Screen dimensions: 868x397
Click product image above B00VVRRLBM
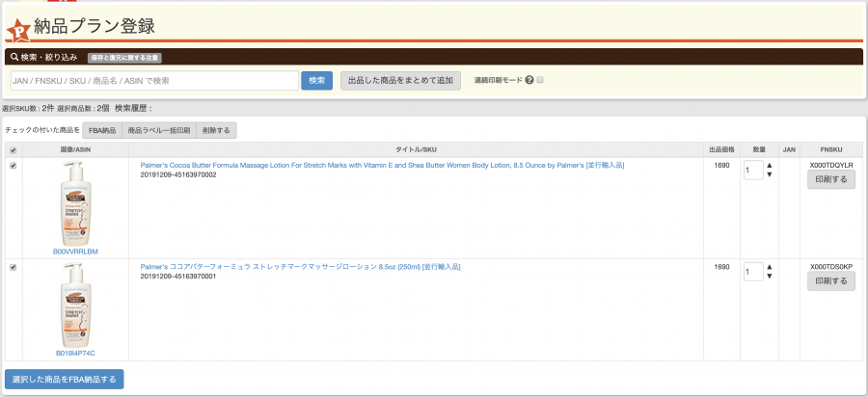75,203
